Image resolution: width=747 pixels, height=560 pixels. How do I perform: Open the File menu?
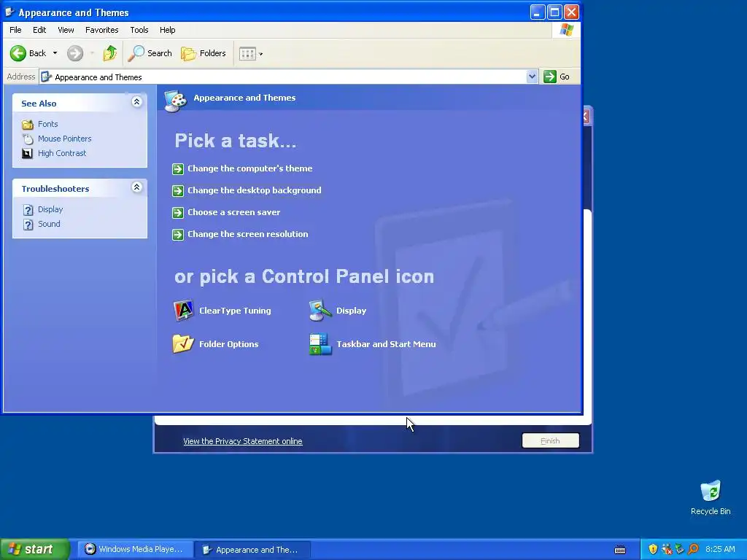[x=15, y=30]
